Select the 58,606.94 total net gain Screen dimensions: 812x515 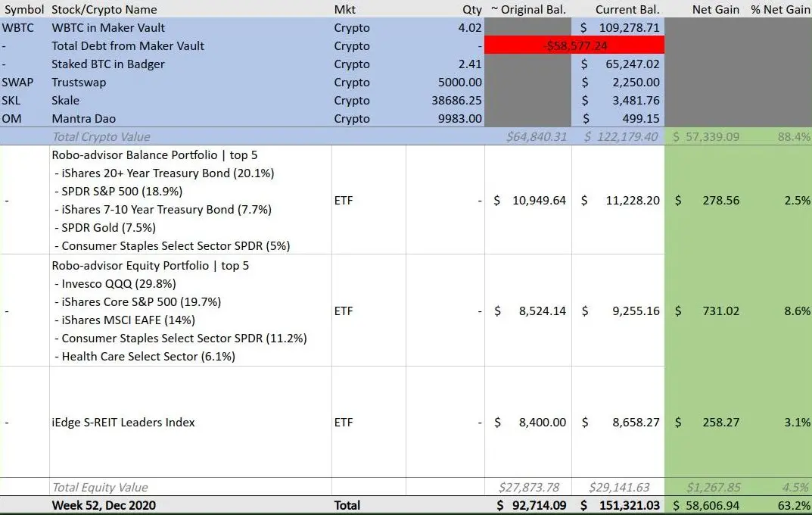[x=705, y=505]
